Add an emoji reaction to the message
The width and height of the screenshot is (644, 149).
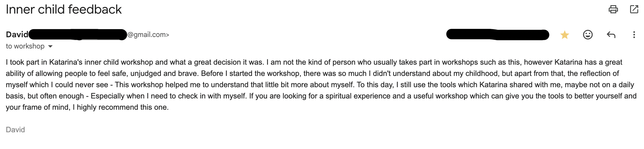coord(588,35)
